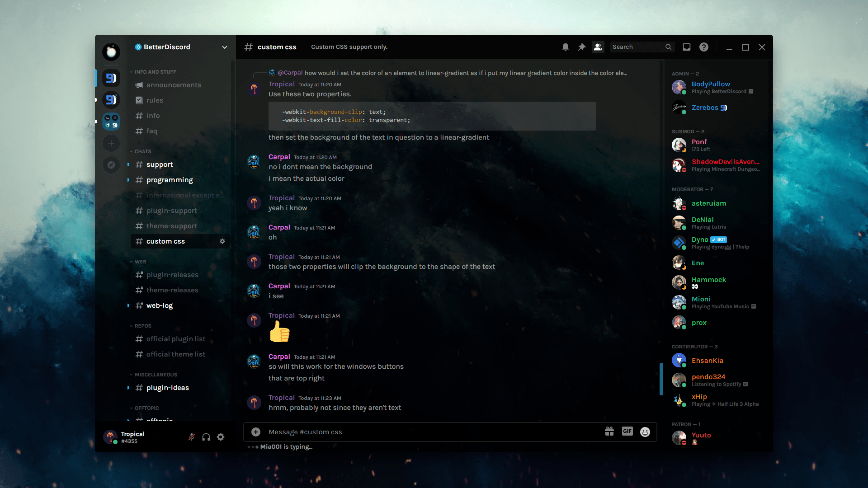Click the search bar icon
Image resolution: width=868 pixels, height=488 pixels.
(x=668, y=47)
